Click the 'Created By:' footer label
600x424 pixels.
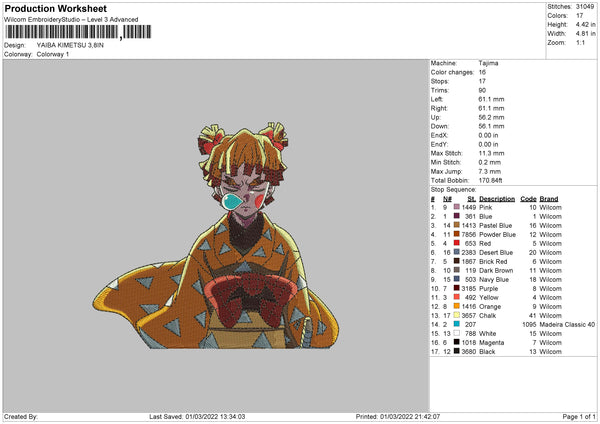click(21, 416)
